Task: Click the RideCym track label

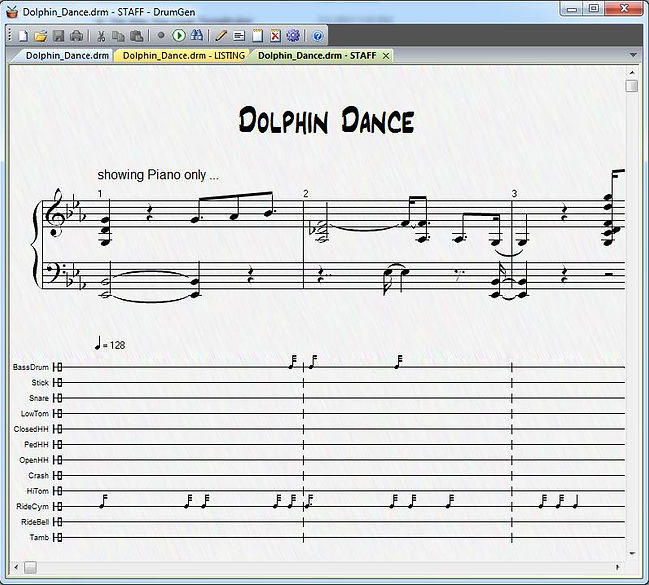Action: pos(32,506)
